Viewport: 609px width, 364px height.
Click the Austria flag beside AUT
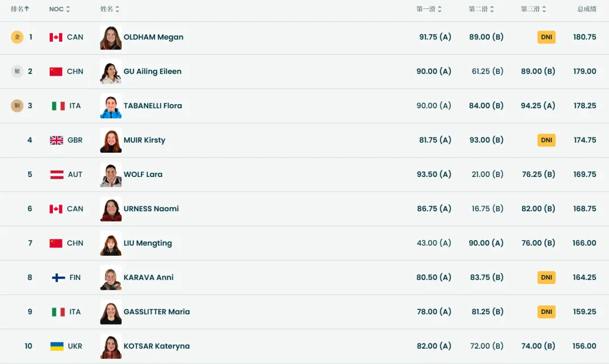pyautogui.click(x=57, y=175)
